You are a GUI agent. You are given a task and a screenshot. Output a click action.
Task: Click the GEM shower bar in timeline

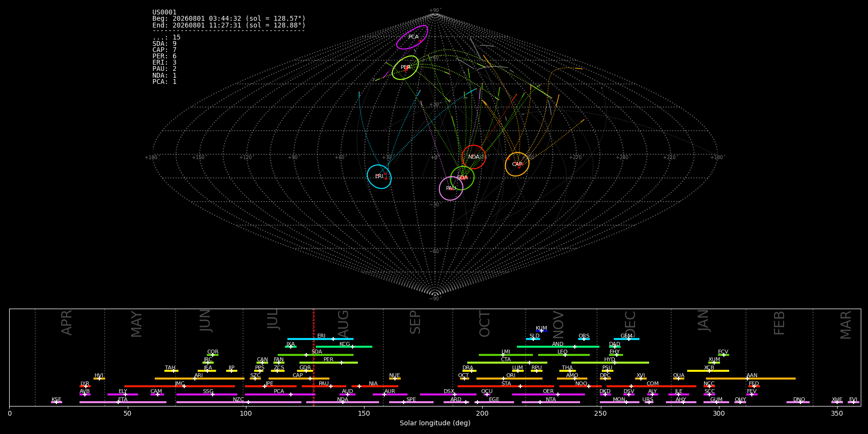pos(626,339)
